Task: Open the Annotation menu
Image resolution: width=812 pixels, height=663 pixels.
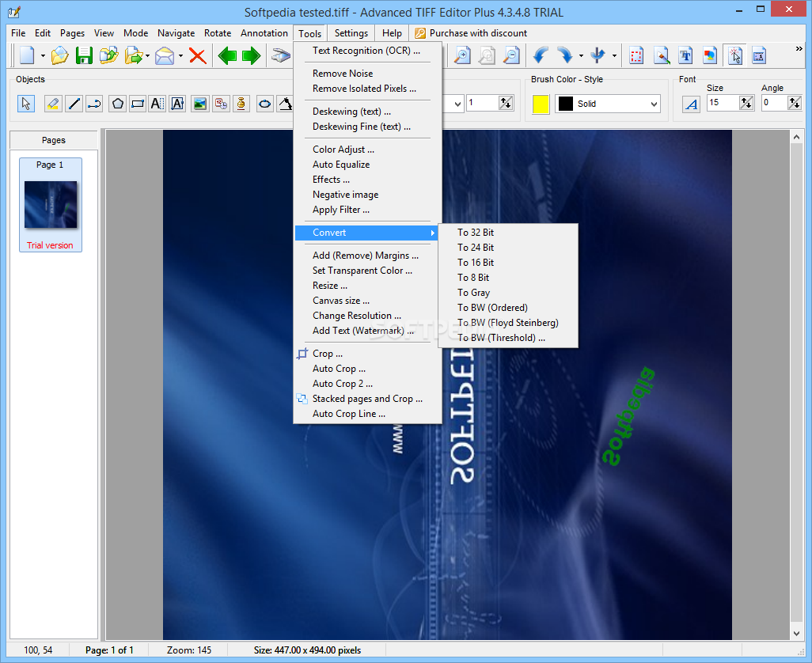Action: coord(264,33)
